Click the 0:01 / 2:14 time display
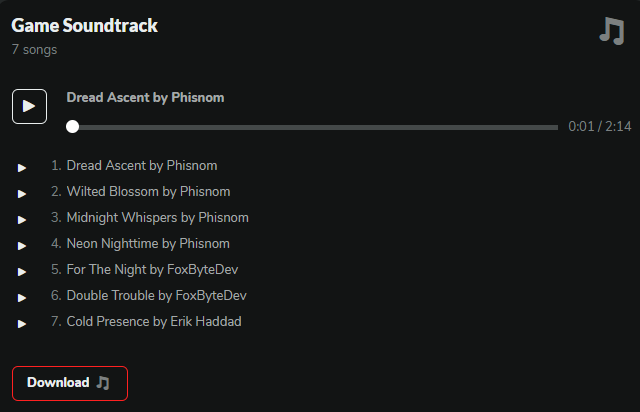This screenshot has width=640, height=412. click(599, 127)
